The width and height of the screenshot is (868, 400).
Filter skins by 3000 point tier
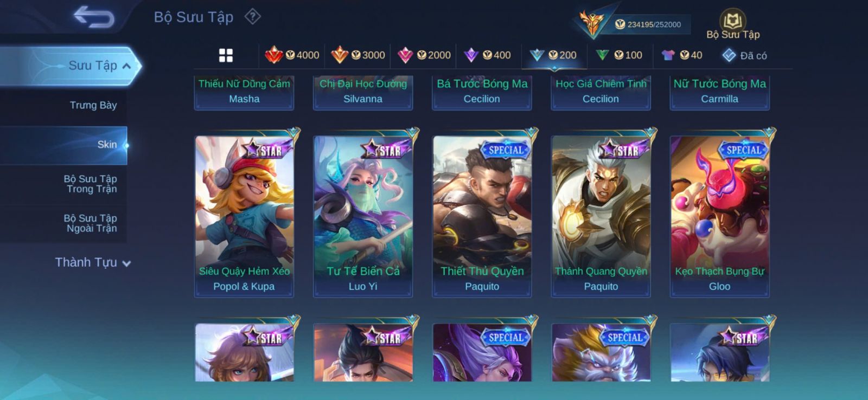pyautogui.click(x=358, y=55)
